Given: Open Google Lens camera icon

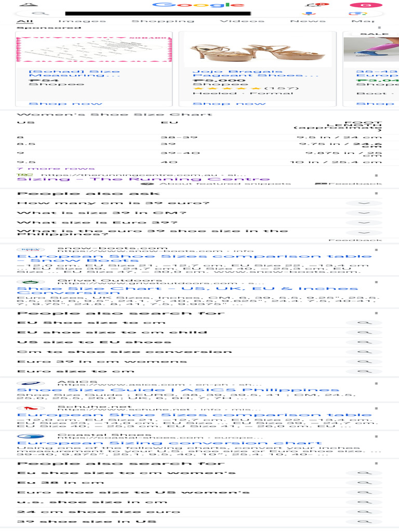Looking at the screenshot, I should [358, 14].
